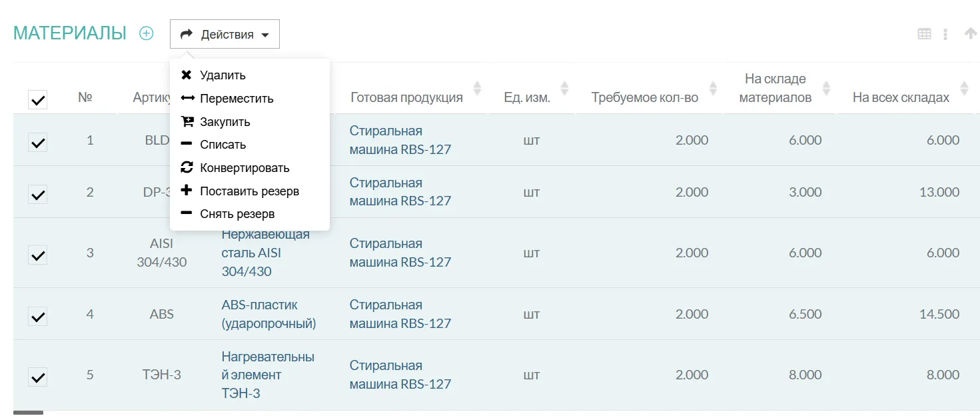Uncheck the select-all header checkbox

[x=38, y=100]
